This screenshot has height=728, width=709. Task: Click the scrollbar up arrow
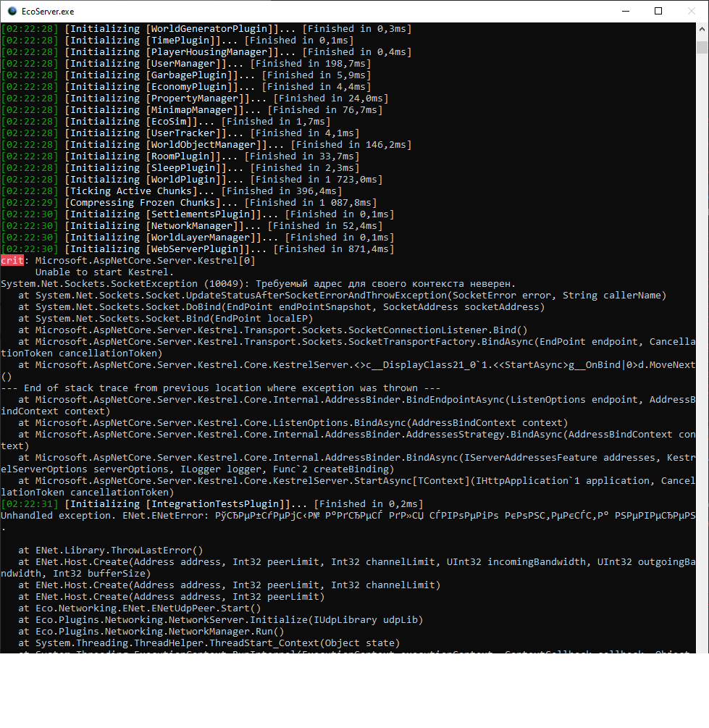[x=702, y=29]
